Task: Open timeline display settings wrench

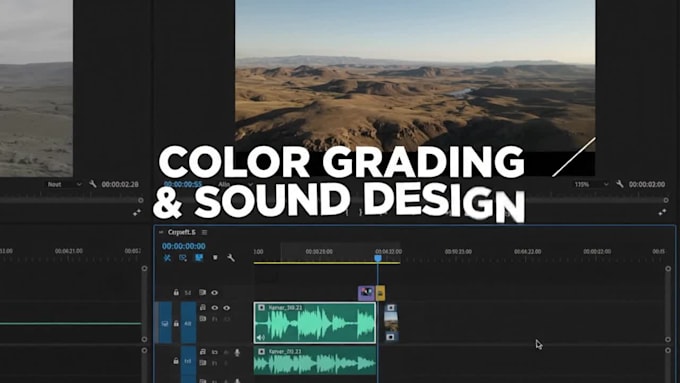Action: pyautogui.click(x=231, y=258)
